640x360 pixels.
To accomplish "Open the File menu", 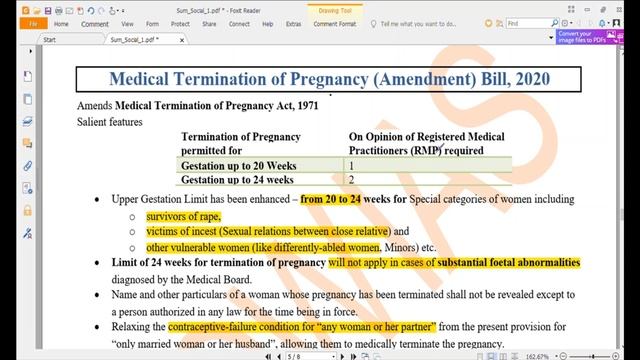I will [x=33, y=24].
